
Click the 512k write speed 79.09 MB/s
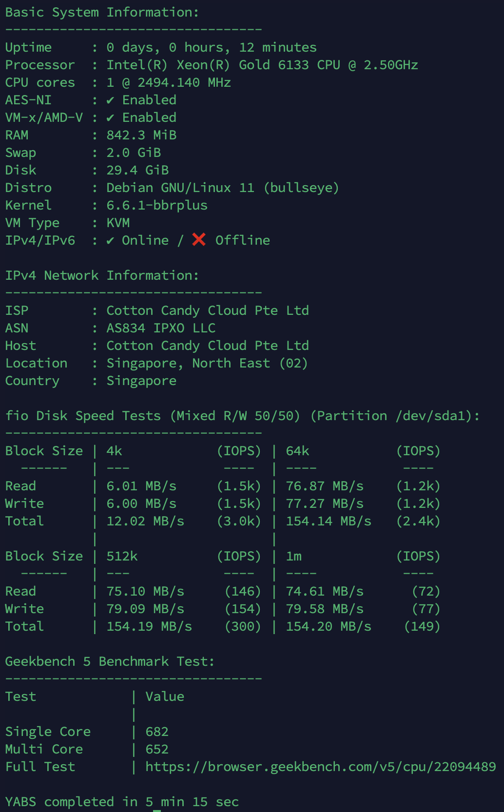click(145, 609)
